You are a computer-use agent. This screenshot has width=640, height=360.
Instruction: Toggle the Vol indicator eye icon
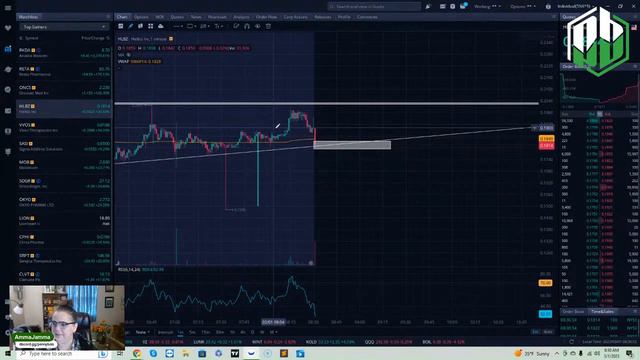pos(129,55)
